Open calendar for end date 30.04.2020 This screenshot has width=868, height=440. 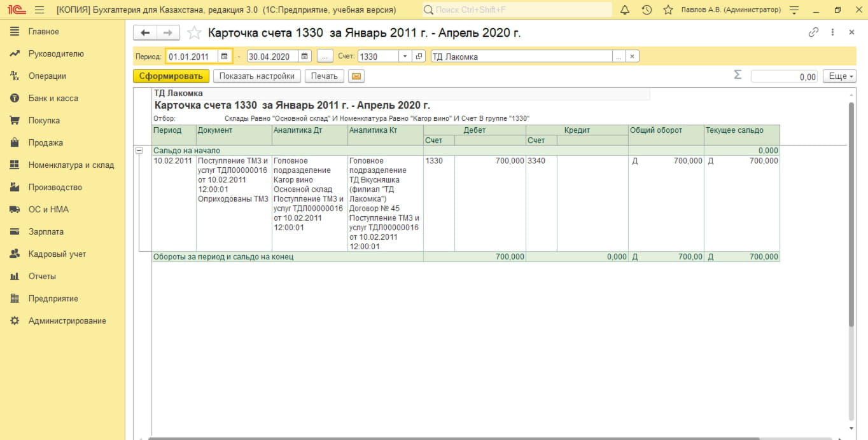click(304, 57)
